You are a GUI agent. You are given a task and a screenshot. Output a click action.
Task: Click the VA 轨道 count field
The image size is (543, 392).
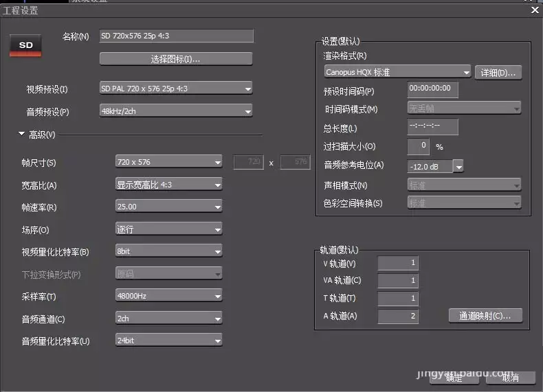[398, 281]
